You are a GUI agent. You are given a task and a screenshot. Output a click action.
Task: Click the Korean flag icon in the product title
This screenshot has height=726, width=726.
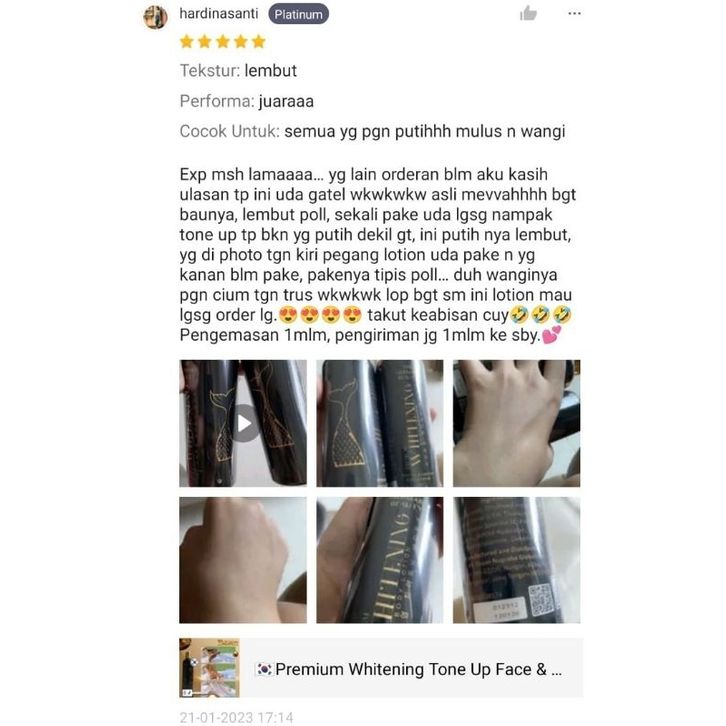pyautogui.click(x=264, y=669)
